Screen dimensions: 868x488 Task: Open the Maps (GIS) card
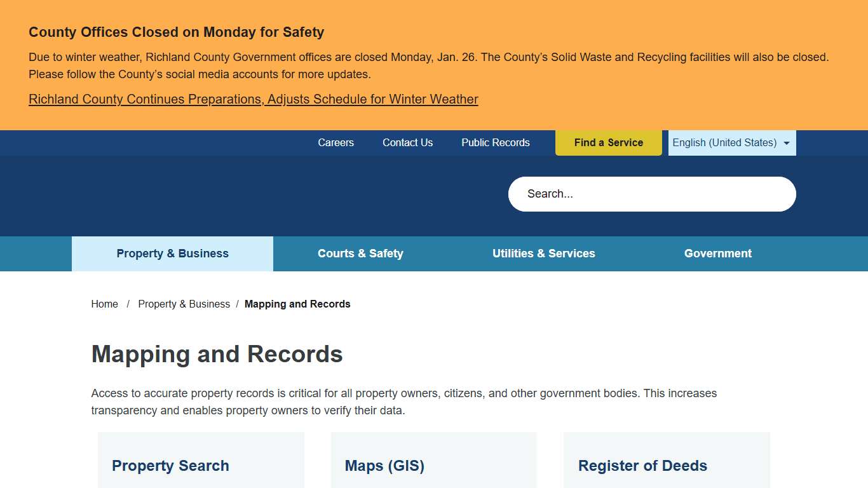tap(384, 465)
